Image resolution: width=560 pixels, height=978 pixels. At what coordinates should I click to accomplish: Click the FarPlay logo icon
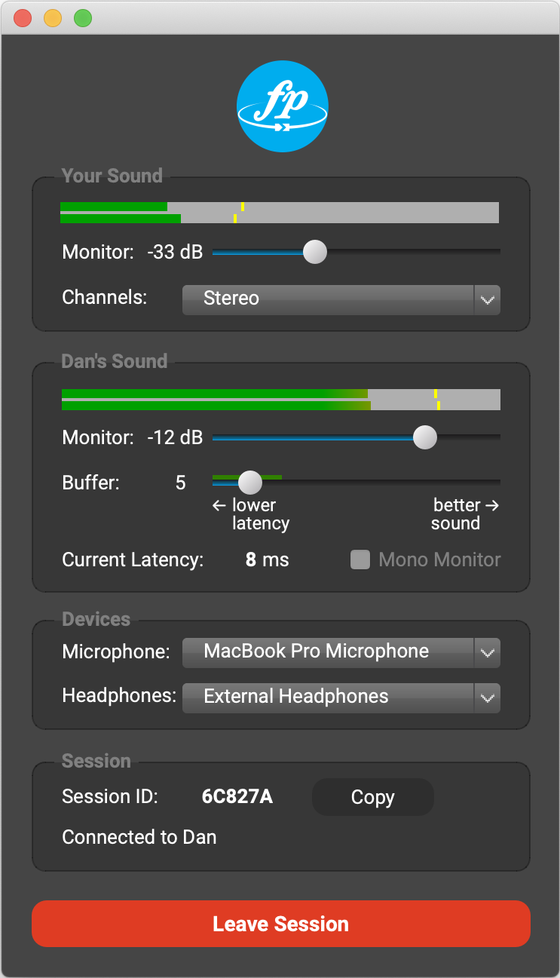283,106
